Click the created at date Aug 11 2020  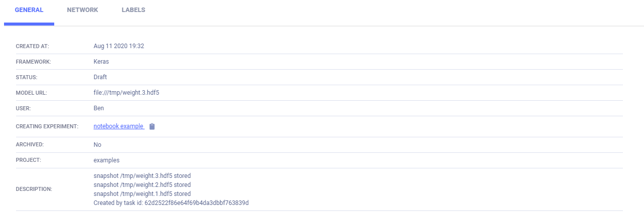pyautogui.click(x=119, y=46)
